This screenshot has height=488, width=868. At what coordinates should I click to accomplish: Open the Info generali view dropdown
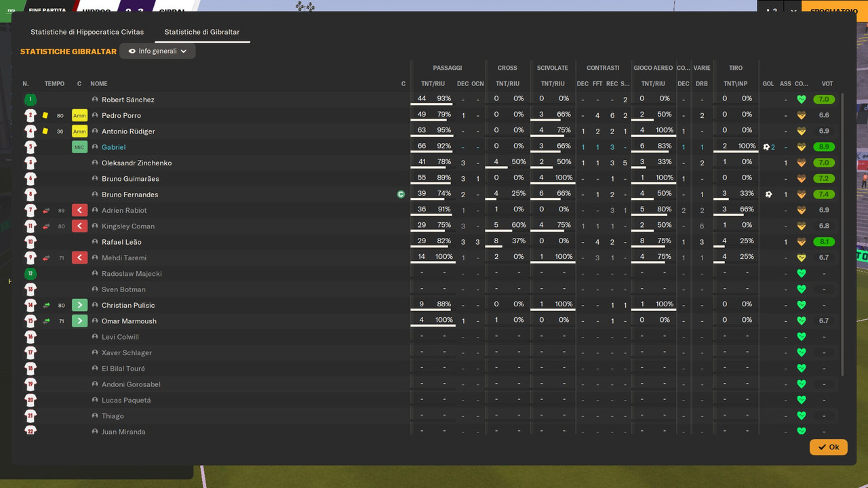157,51
